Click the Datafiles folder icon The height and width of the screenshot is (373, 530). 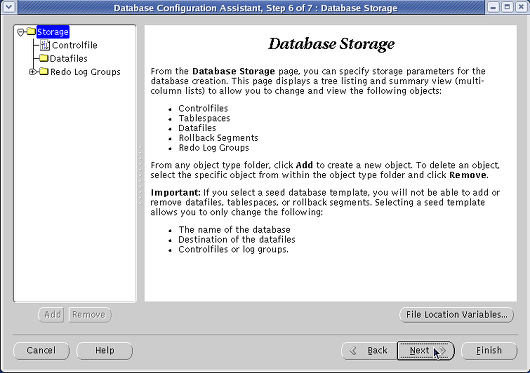(44, 58)
